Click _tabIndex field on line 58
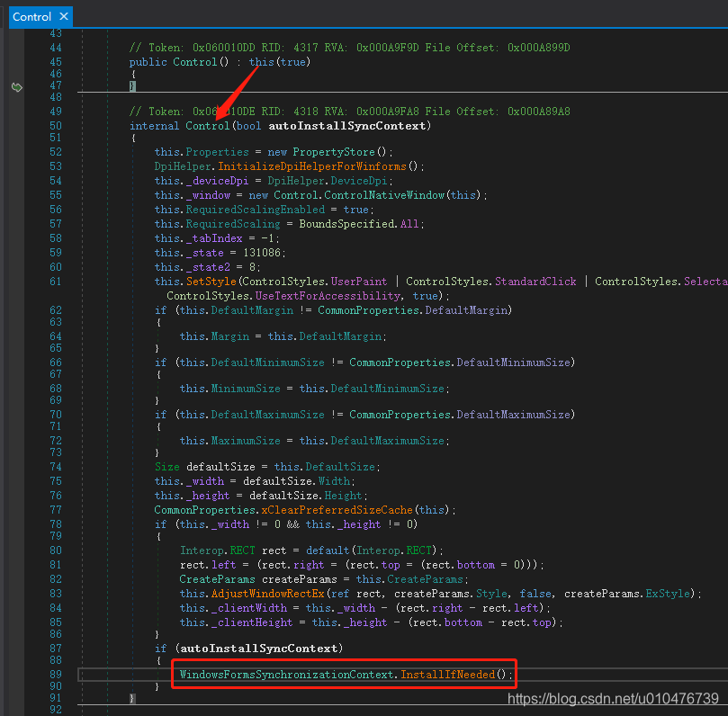728x716 pixels. point(214,238)
